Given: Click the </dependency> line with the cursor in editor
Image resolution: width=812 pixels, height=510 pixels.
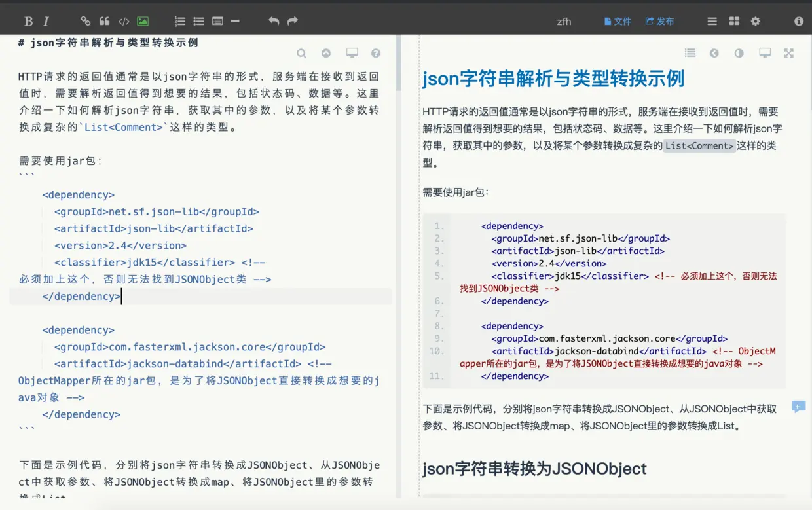Looking at the screenshot, I should point(82,296).
